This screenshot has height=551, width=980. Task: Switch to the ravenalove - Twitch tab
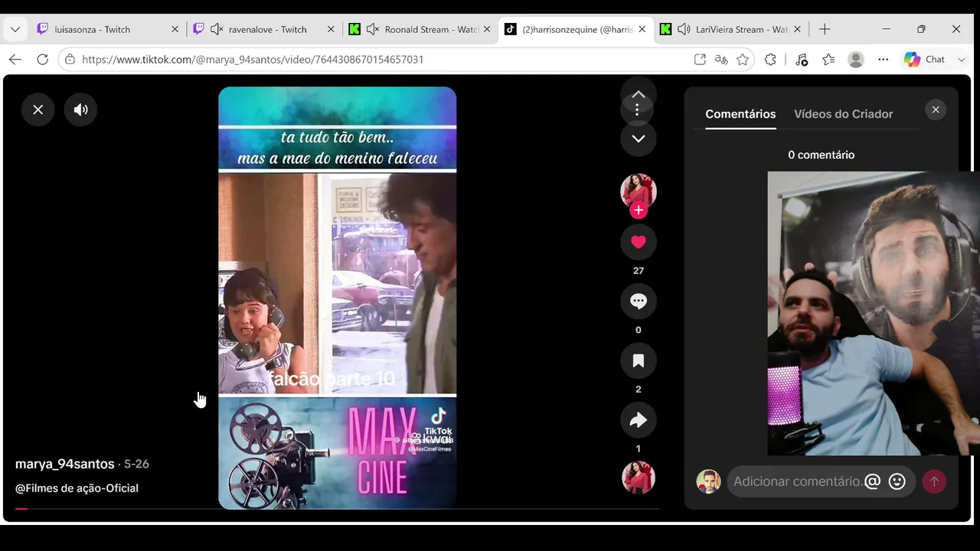click(x=264, y=29)
